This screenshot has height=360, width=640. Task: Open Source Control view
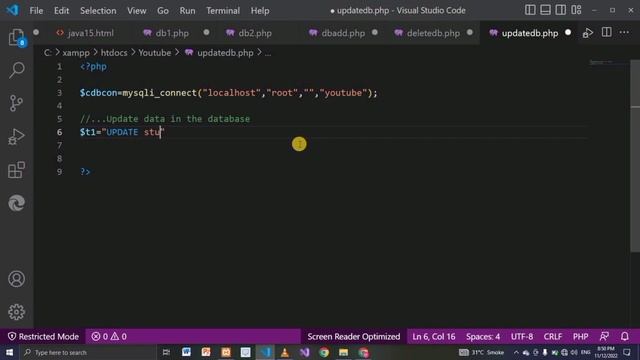[x=16, y=103]
